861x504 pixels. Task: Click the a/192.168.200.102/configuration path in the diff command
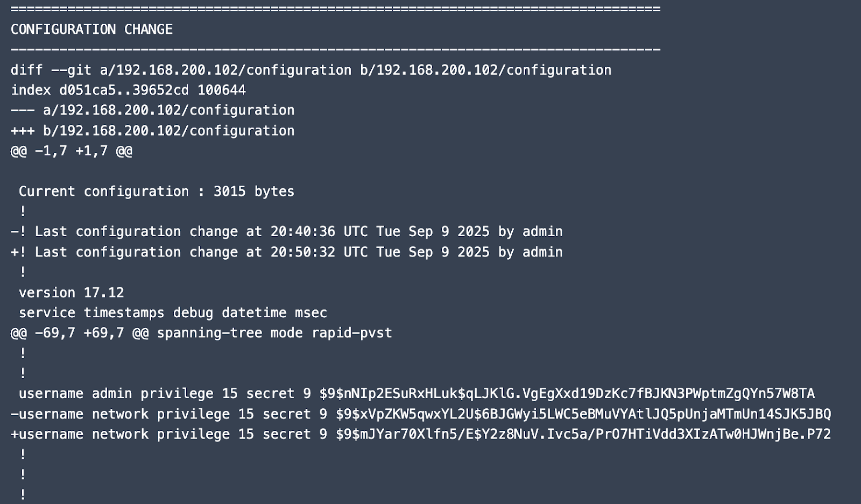(225, 70)
